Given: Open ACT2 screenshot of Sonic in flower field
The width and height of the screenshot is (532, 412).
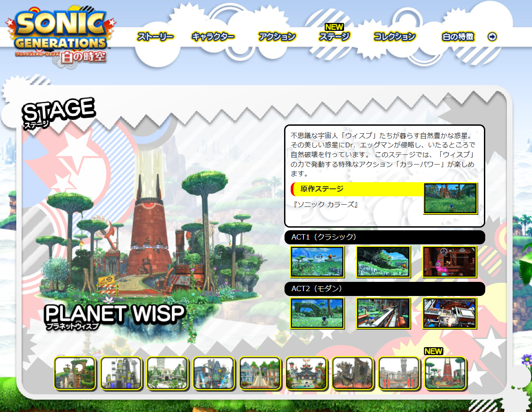Looking at the screenshot, I should [x=317, y=313].
